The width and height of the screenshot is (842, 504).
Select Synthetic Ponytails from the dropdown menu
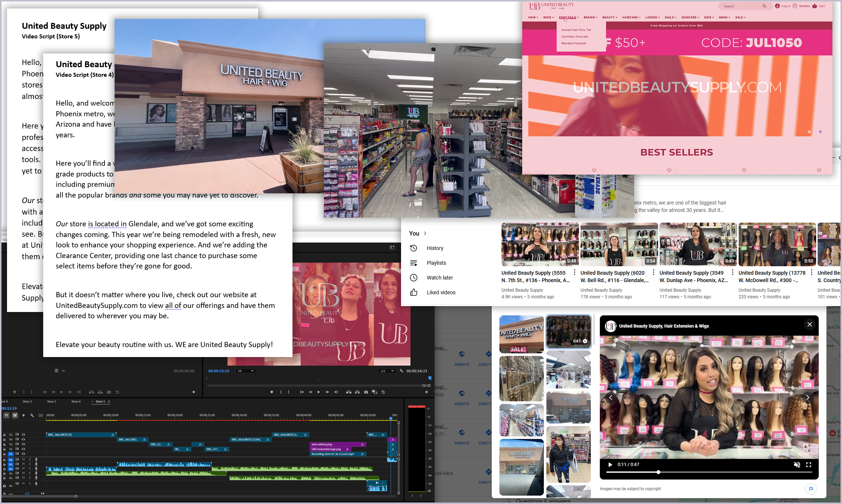pyautogui.click(x=575, y=37)
